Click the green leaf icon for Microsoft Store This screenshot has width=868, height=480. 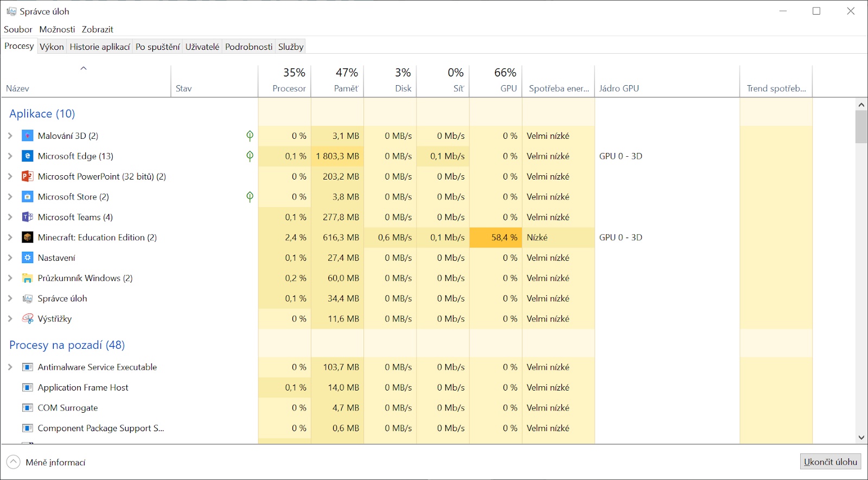point(250,197)
